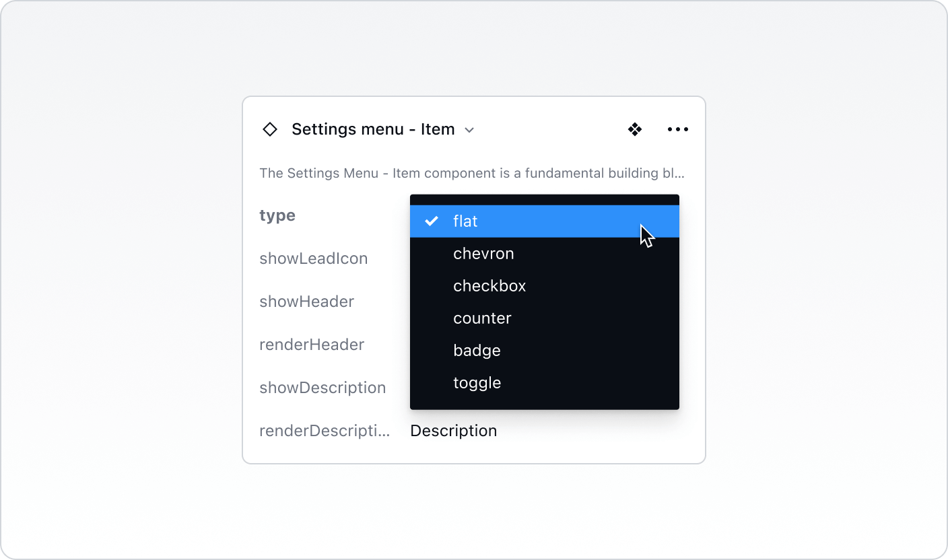Choose the badge option from the menu
The height and width of the screenshot is (560, 948).
point(477,350)
